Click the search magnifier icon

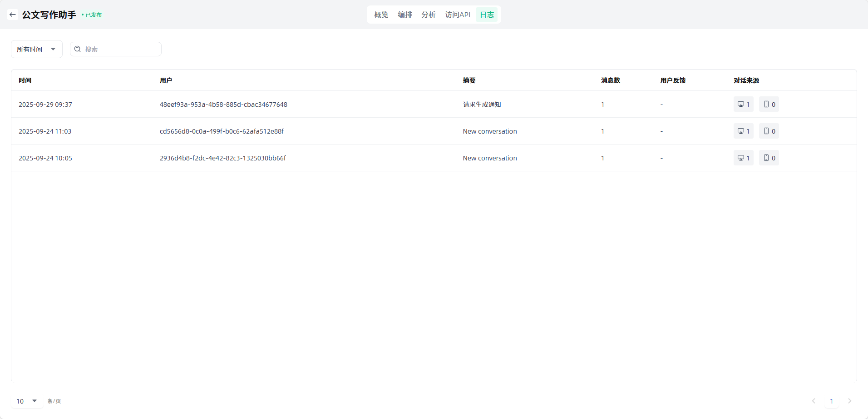pyautogui.click(x=78, y=49)
